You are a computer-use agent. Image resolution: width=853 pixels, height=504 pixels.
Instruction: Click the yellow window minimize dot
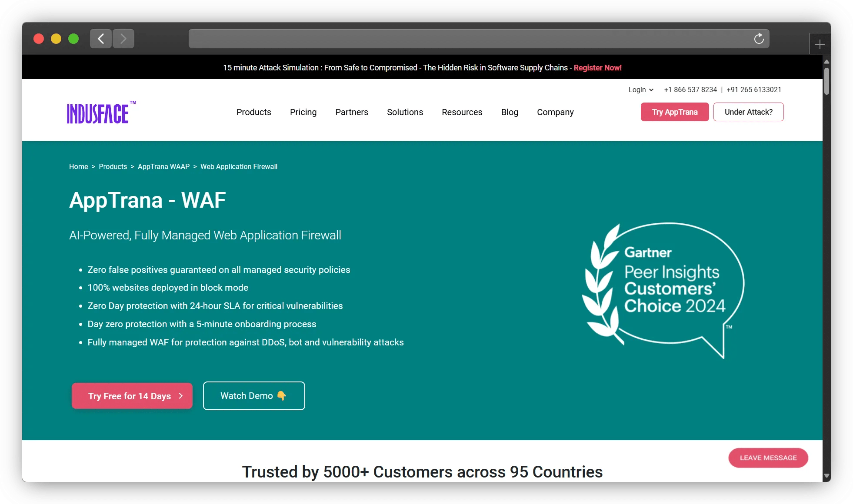pos(56,39)
